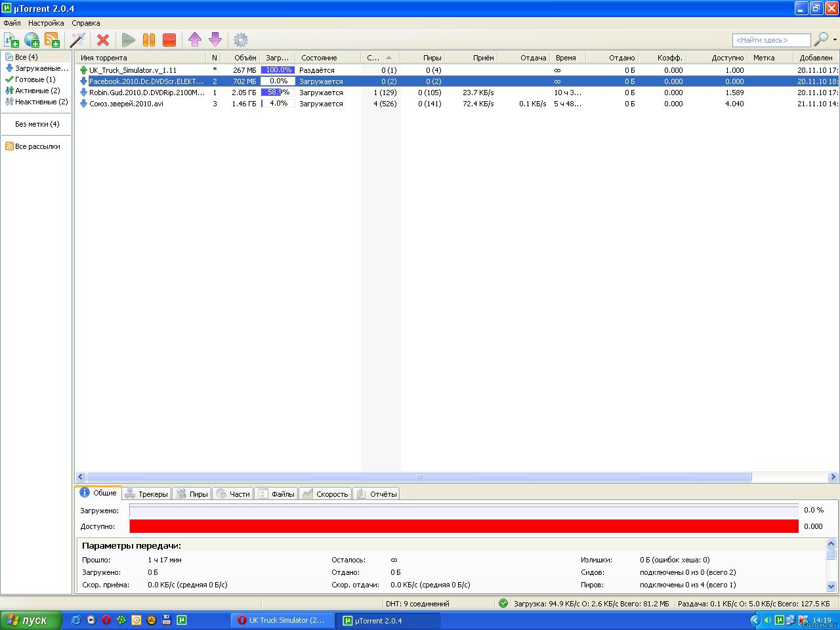
Task: Click the Загружено progress bar
Action: pos(464,511)
